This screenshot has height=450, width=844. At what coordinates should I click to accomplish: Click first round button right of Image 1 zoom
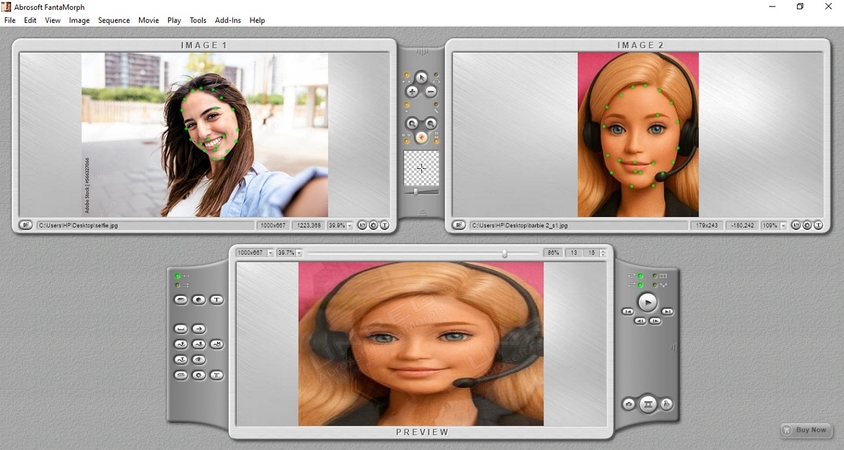362,226
